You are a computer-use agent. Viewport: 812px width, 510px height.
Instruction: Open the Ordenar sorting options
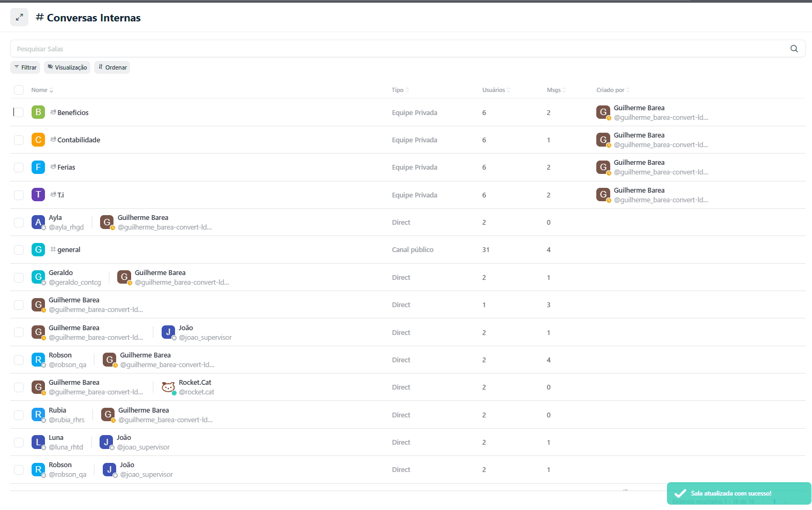coord(112,67)
